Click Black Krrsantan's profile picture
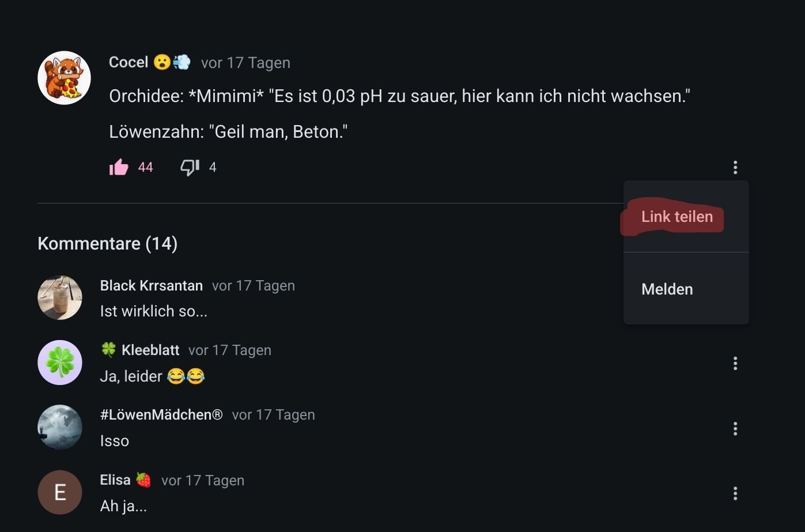The image size is (805, 532). (60, 297)
